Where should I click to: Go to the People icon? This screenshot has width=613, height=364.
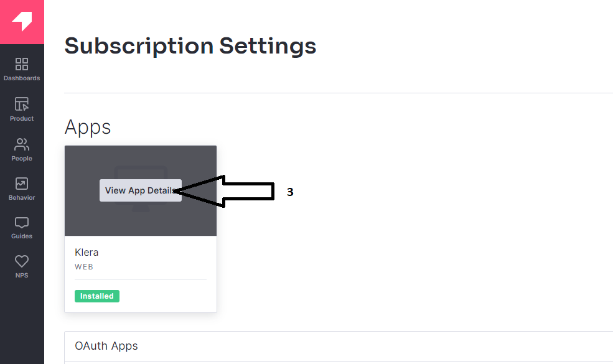[x=22, y=144]
